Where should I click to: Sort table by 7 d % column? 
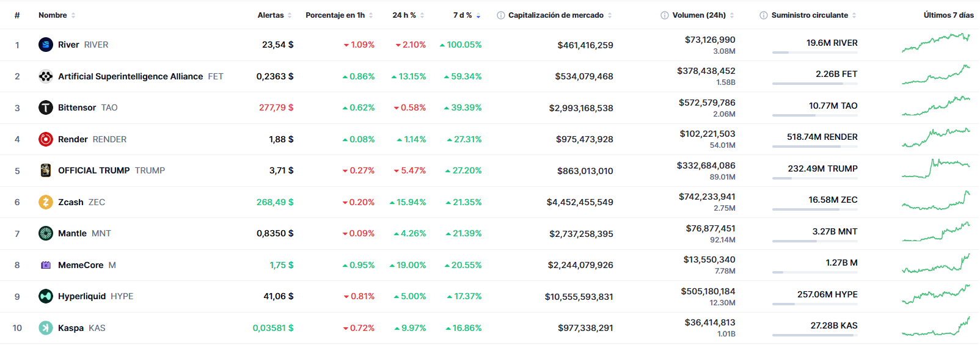(x=463, y=15)
